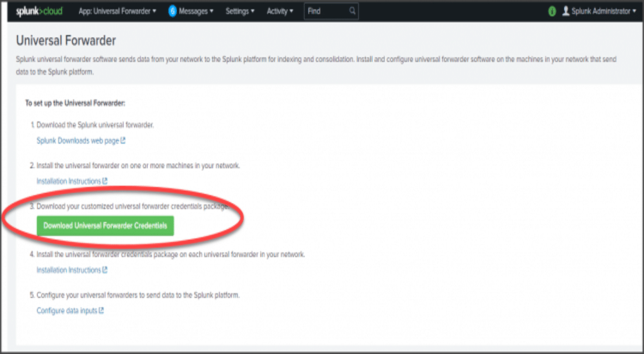Open the Splunk Administrator account menu

click(603, 11)
